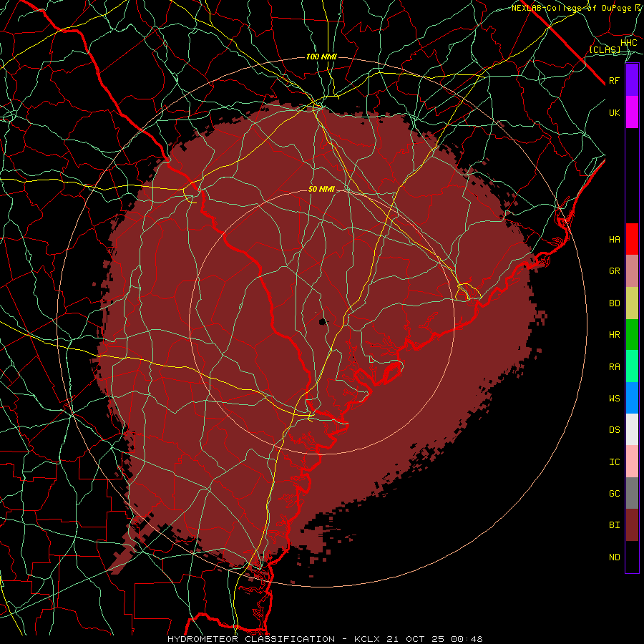Click the 100 NMI range ring label
Screen dimensions: 644x644
(x=321, y=57)
